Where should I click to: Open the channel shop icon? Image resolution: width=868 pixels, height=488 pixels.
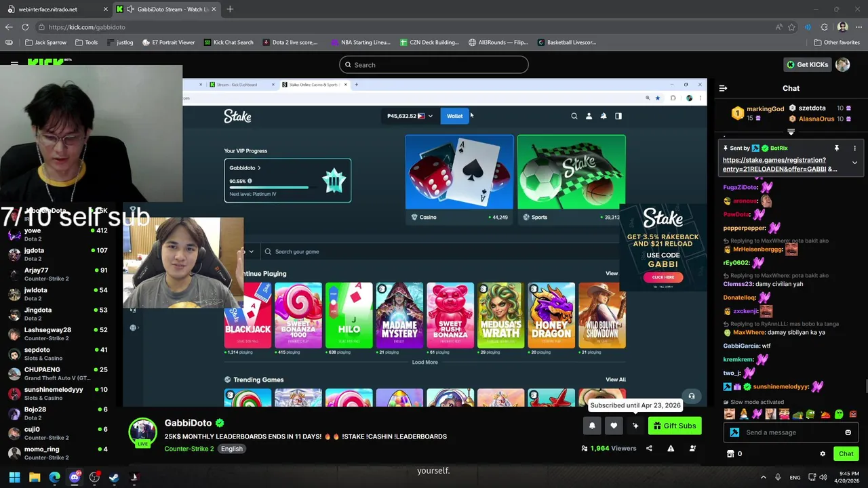730,453
